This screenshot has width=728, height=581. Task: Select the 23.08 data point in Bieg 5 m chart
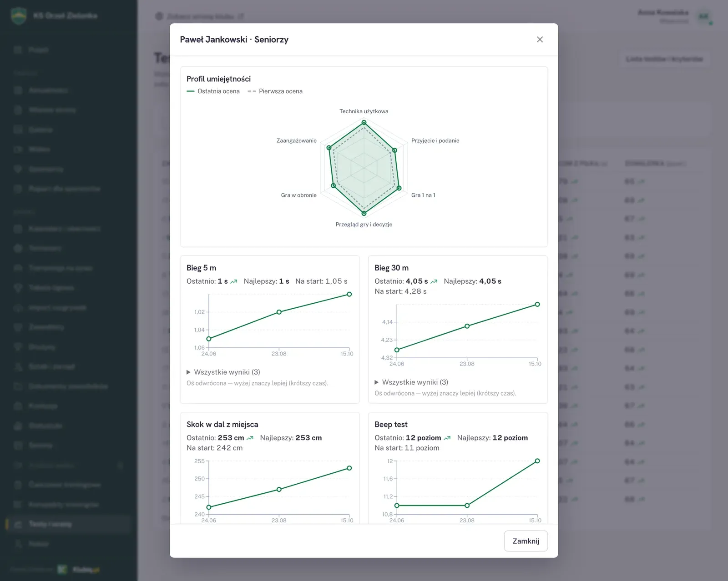279,312
